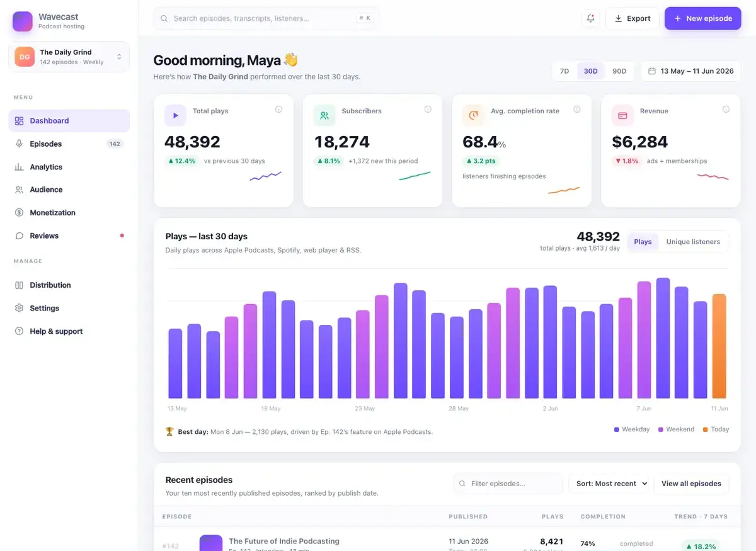Go to Dashboard in the sidebar
Viewport: 756px width, 551px height.
click(x=69, y=121)
